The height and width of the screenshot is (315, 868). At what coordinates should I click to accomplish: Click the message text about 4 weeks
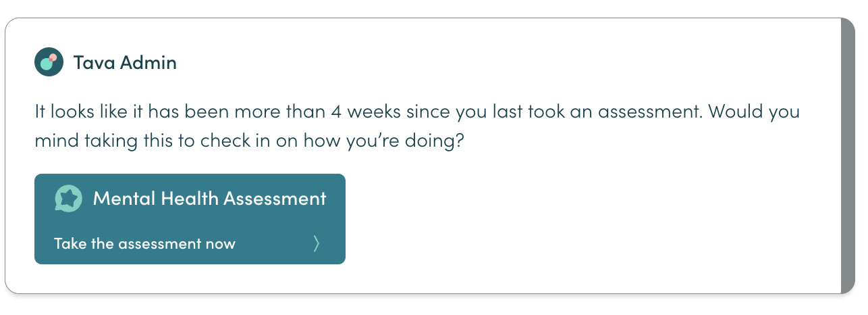[417, 126]
